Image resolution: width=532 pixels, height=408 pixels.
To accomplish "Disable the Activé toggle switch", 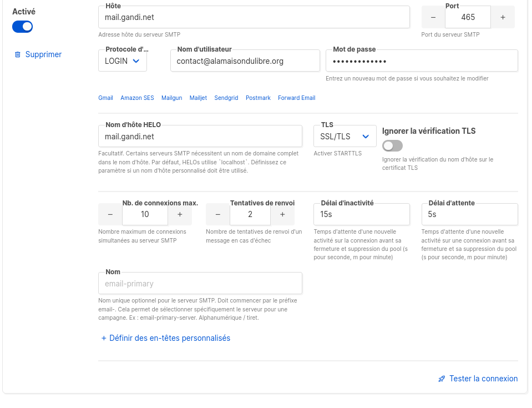I will coord(23,27).
